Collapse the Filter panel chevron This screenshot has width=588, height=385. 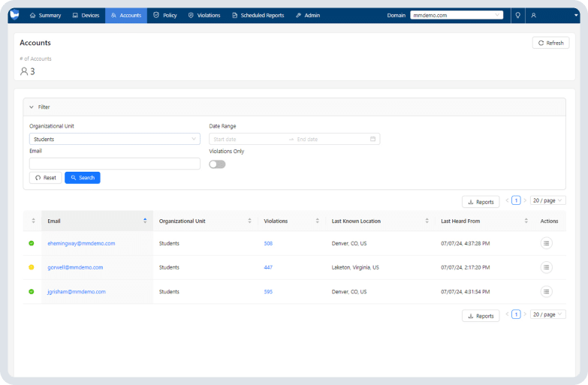(32, 107)
